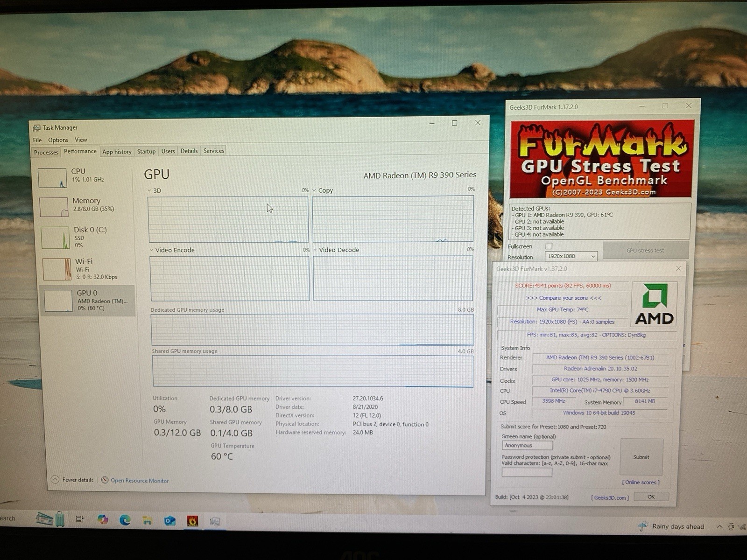The image size is (747, 560).
Task: Switch to the App history tab
Action: (117, 152)
